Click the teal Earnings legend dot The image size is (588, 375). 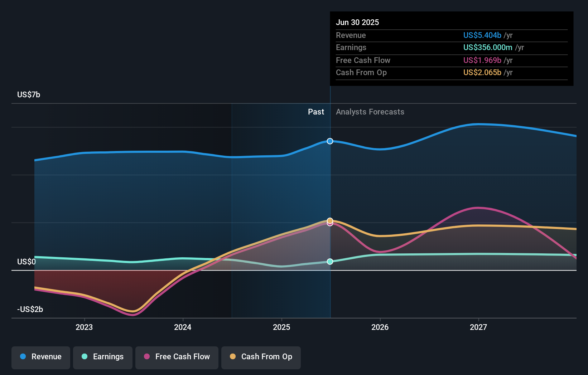click(x=84, y=357)
